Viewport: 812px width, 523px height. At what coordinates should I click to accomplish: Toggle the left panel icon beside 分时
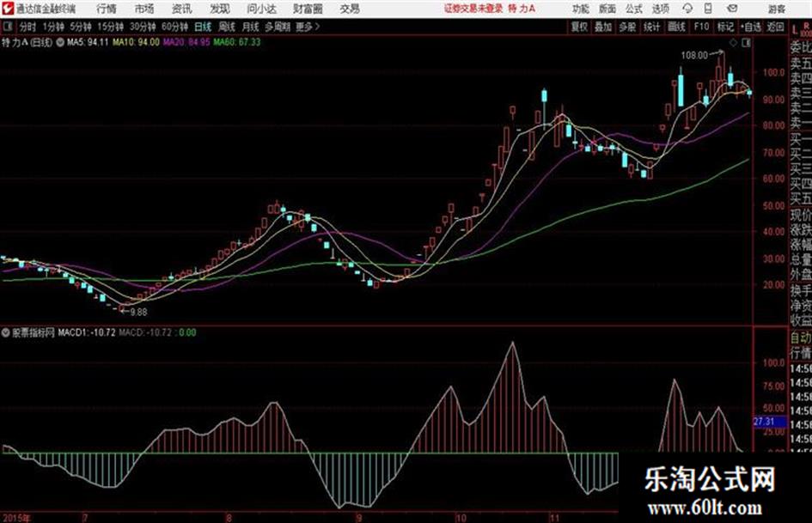[x=7, y=27]
